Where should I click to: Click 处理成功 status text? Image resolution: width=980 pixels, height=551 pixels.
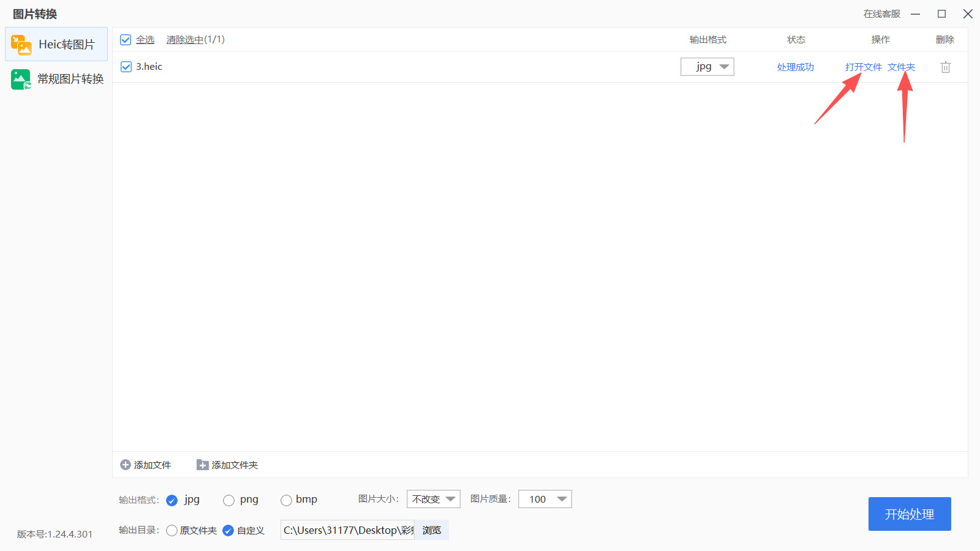[x=796, y=67]
